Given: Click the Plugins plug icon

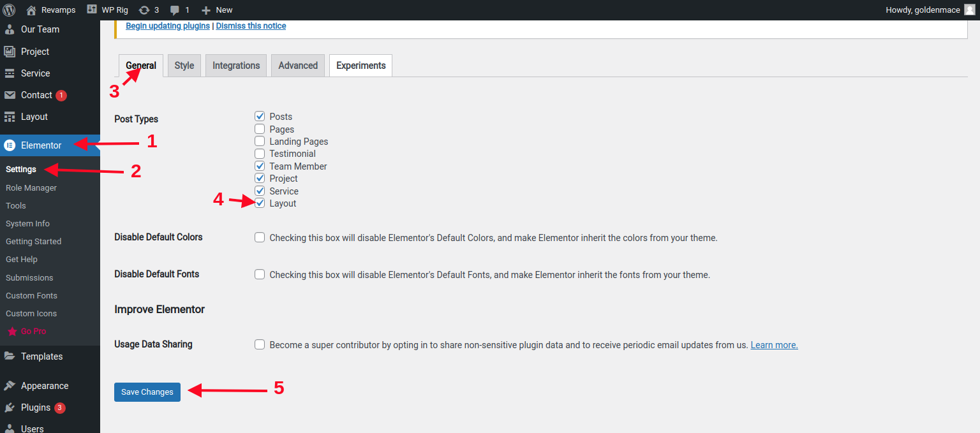Looking at the screenshot, I should tap(10, 407).
